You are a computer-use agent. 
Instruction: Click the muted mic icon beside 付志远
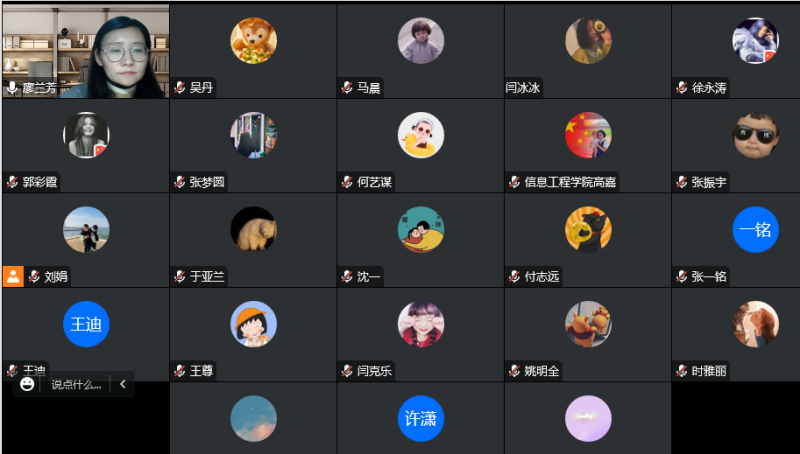514,276
